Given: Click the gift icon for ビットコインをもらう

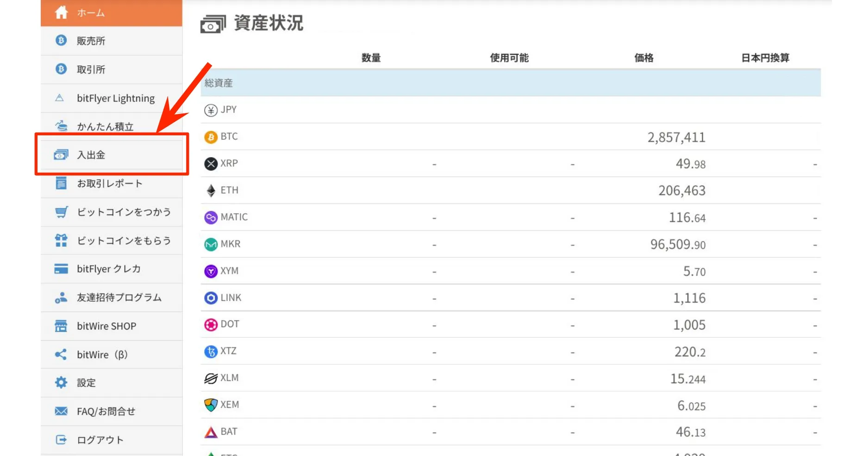Looking at the screenshot, I should [61, 241].
